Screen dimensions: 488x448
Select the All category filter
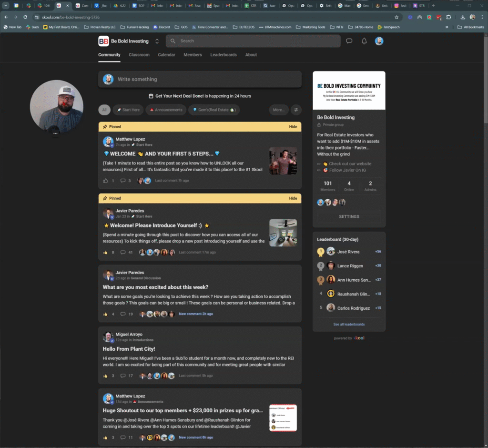click(104, 110)
